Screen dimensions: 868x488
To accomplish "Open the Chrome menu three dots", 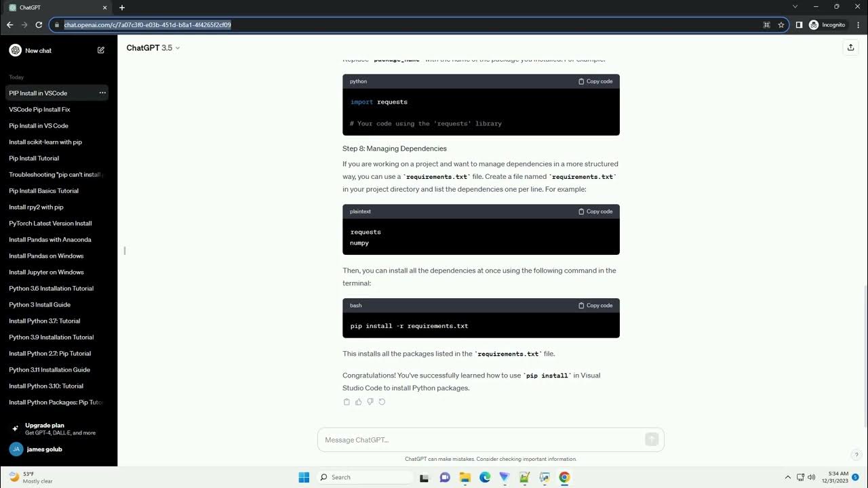I will (x=859, y=25).
